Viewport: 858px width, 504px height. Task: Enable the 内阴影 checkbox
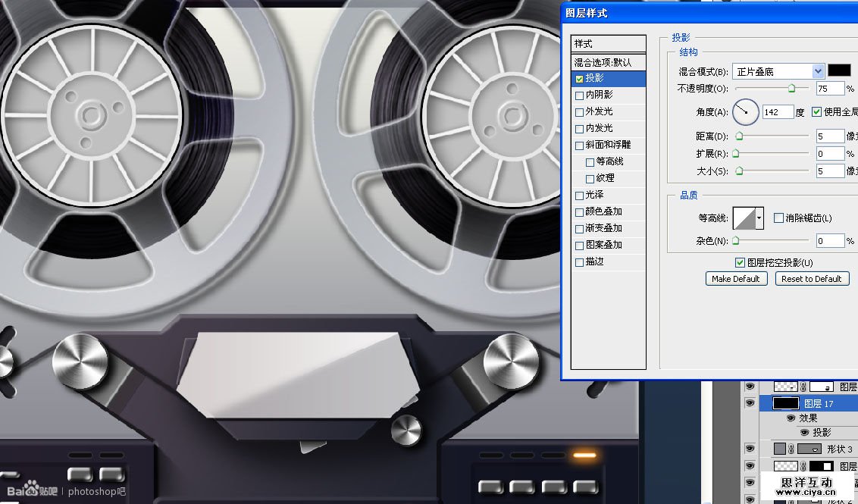580,95
